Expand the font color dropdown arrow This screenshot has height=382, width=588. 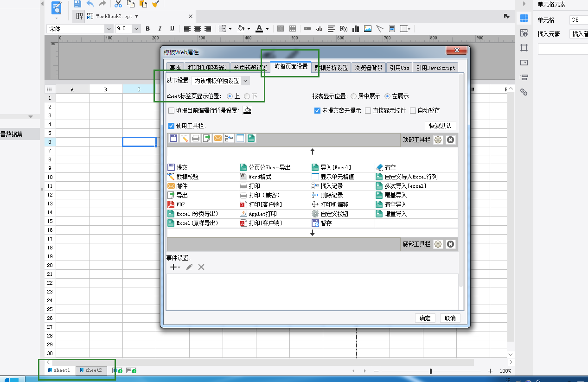268,29
